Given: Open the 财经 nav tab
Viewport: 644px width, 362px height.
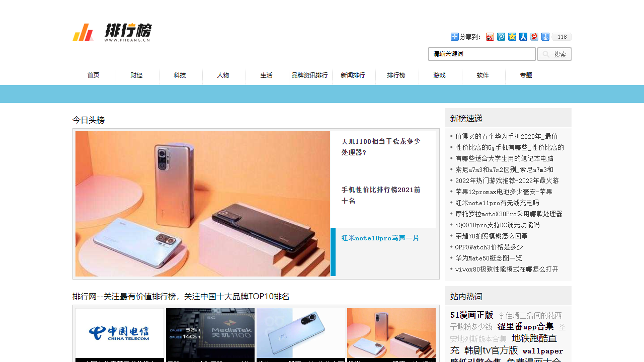Looking at the screenshot, I should [x=137, y=75].
